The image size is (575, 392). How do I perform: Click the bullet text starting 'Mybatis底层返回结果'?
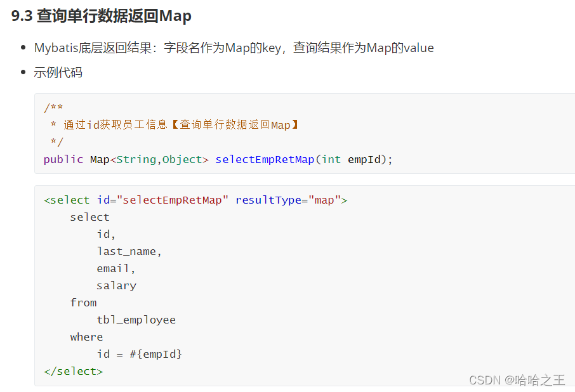tap(234, 48)
